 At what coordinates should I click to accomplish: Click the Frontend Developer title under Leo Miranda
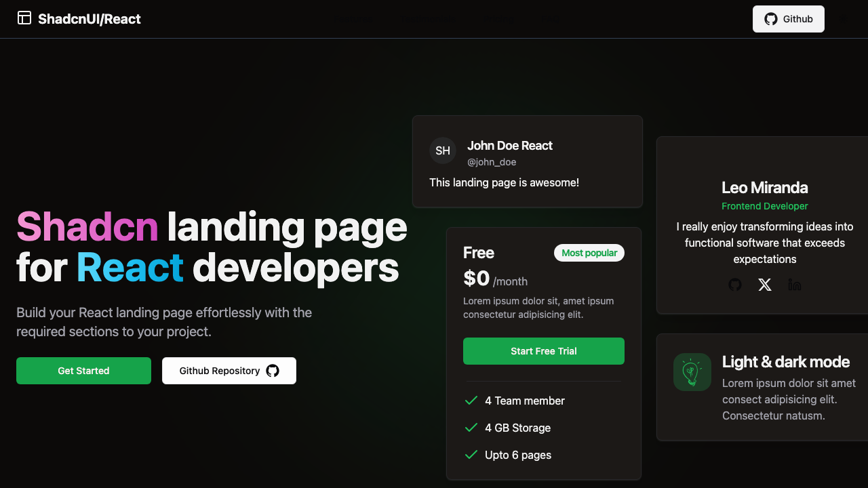[764, 206]
